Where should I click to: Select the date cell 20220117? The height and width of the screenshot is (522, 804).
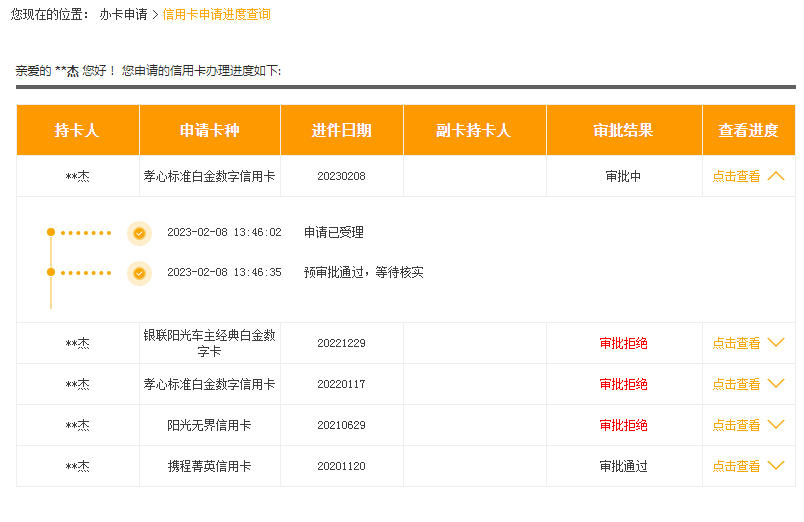pos(341,384)
